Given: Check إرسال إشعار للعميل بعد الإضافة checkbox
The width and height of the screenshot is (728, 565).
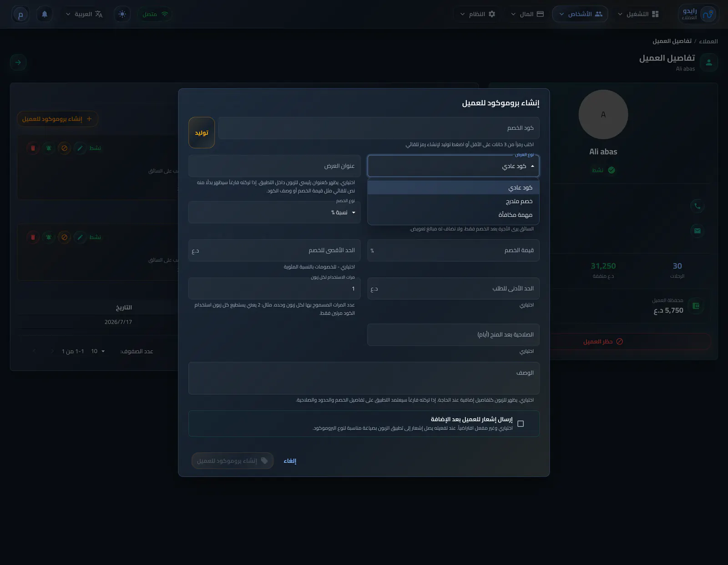Looking at the screenshot, I should point(521,424).
